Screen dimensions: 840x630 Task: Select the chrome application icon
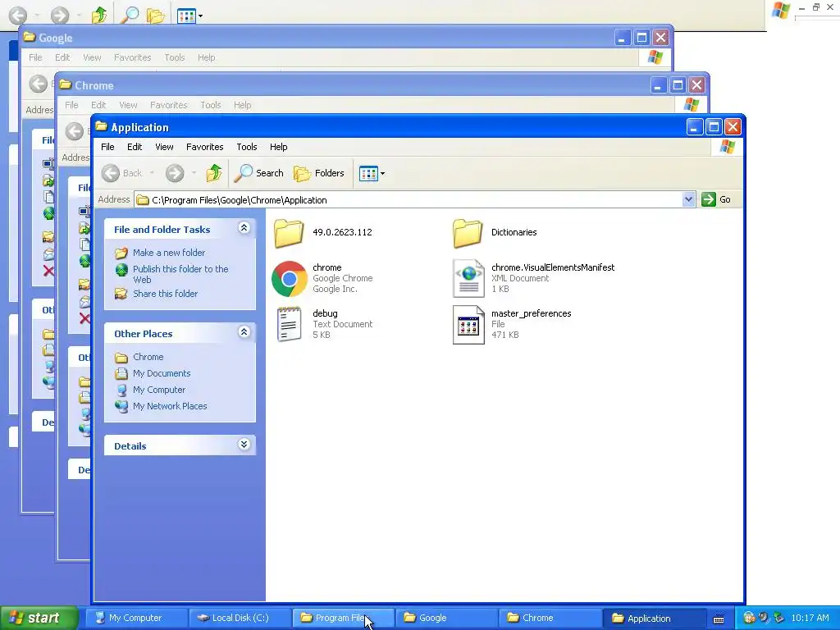pos(290,279)
